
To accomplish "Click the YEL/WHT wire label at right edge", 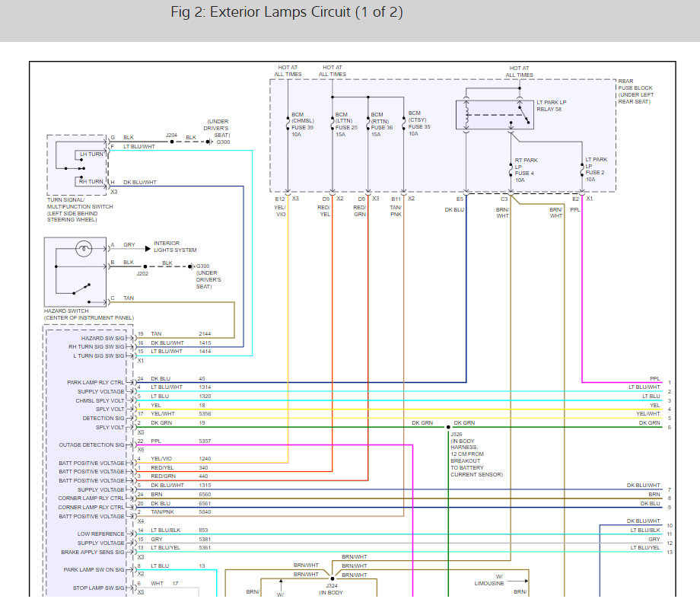I will coord(647,414).
